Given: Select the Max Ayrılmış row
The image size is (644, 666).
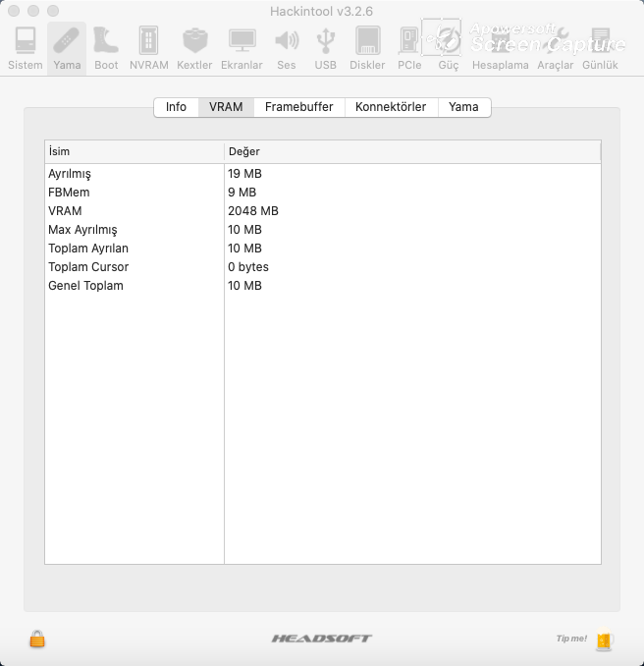Looking at the screenshot, I should [323, 230].
